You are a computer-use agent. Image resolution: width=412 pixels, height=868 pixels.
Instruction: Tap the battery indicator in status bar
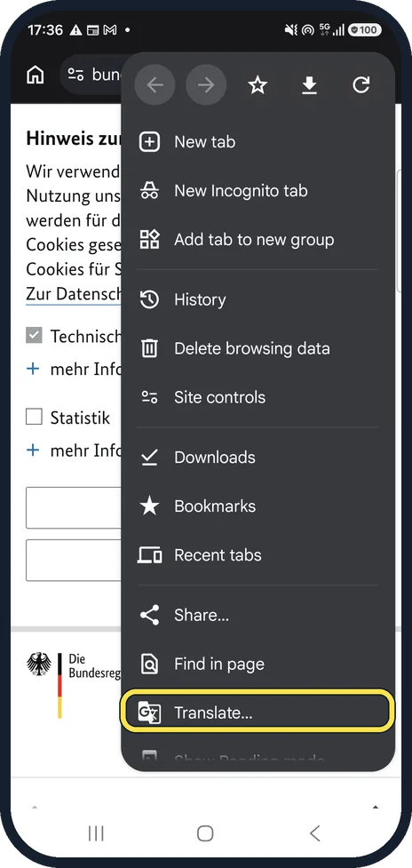(365, 30)
